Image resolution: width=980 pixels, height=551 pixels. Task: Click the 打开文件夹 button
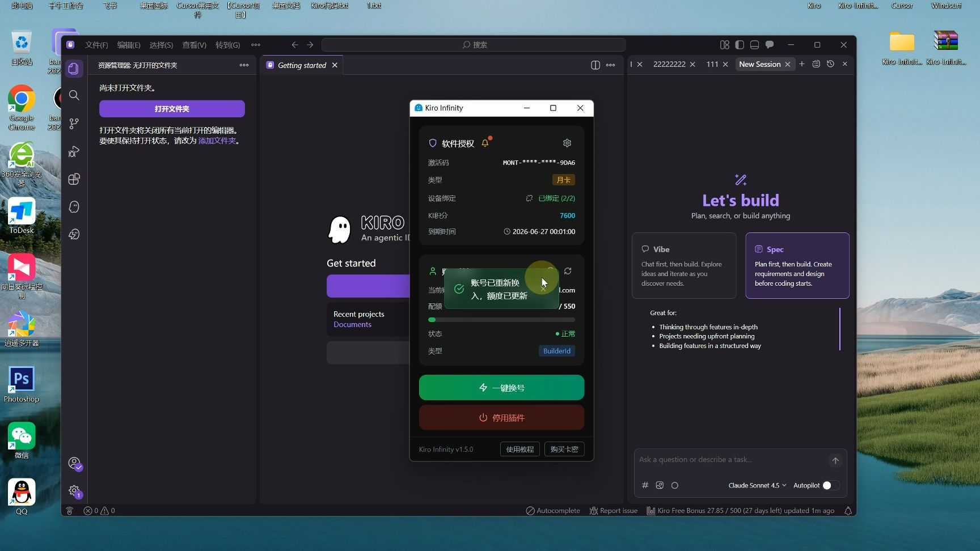172,109
